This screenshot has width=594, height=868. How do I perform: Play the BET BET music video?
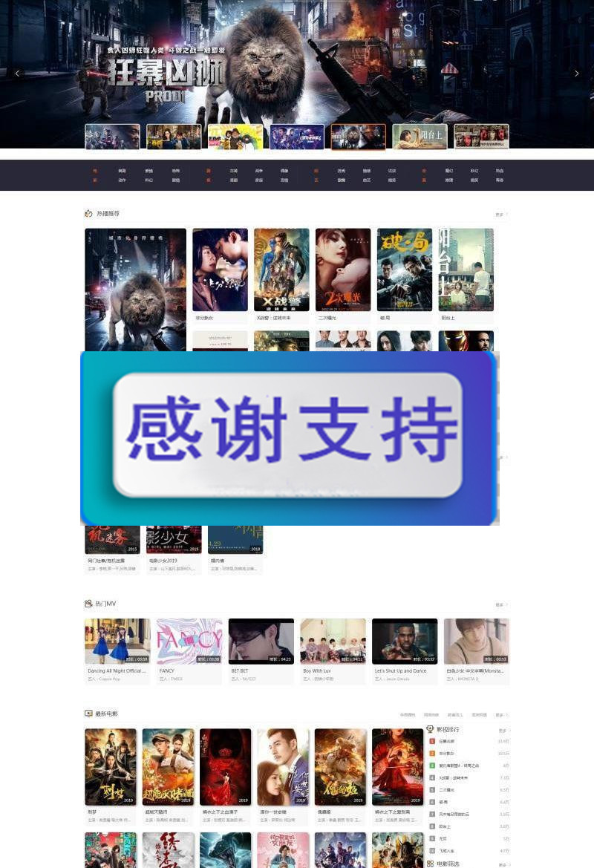coord(261,642)
